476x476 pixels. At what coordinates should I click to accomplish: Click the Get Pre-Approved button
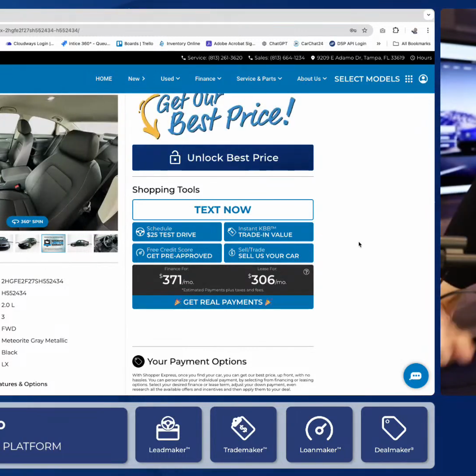[x=177, y=253]
